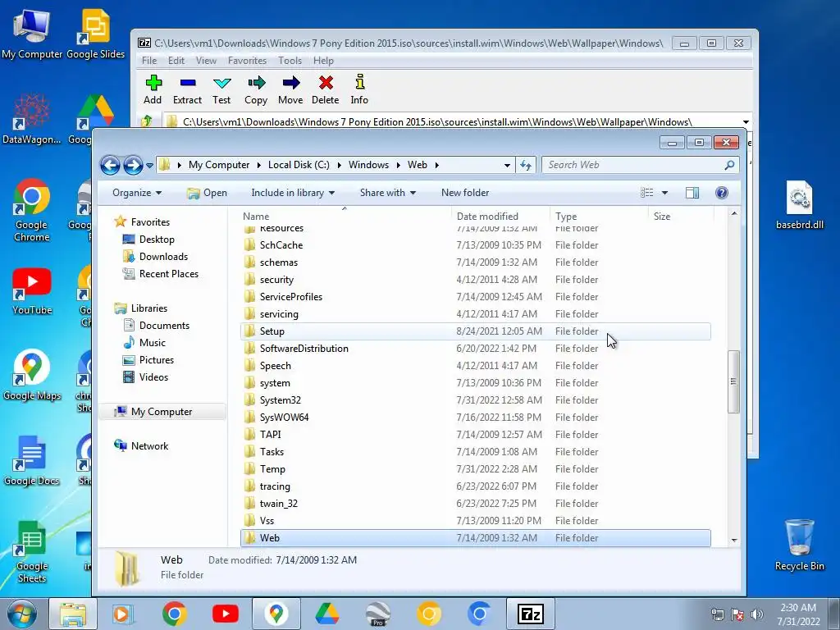The height and width of the screenshot is (630, 840).
Task: Open the view options dropdown arrow
Action: pyautogui.click(x=664, y=193)
